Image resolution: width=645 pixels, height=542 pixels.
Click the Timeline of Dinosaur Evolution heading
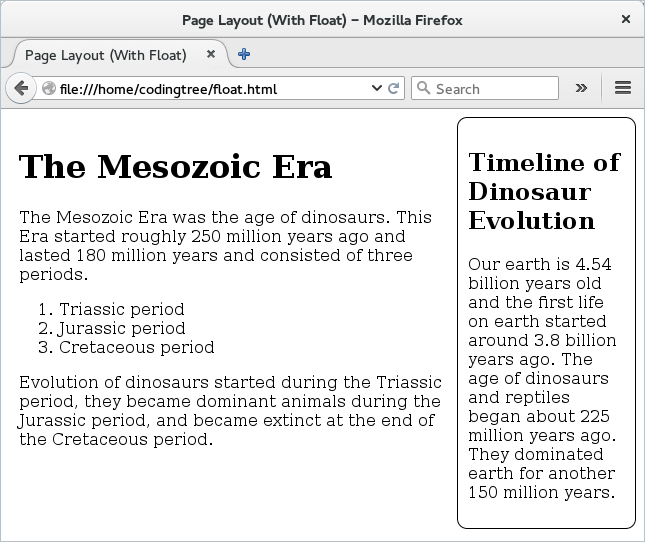tap(544, 191)
